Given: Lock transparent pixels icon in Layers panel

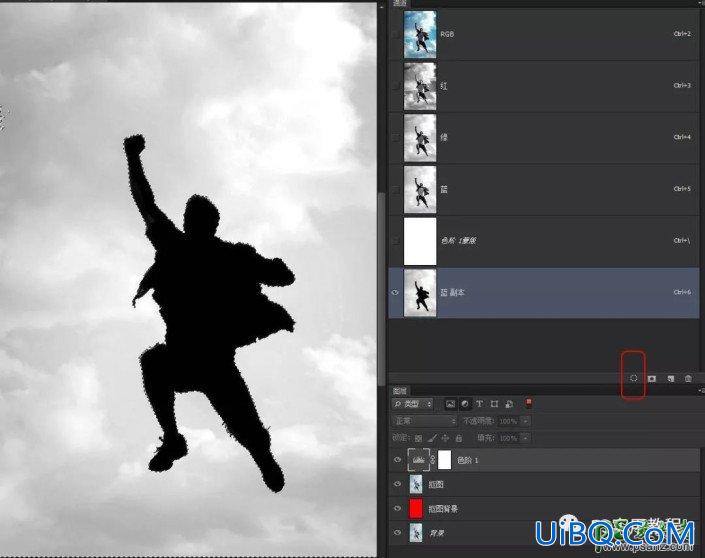Looking at the screenshot, I should click(x=418, y=437).
